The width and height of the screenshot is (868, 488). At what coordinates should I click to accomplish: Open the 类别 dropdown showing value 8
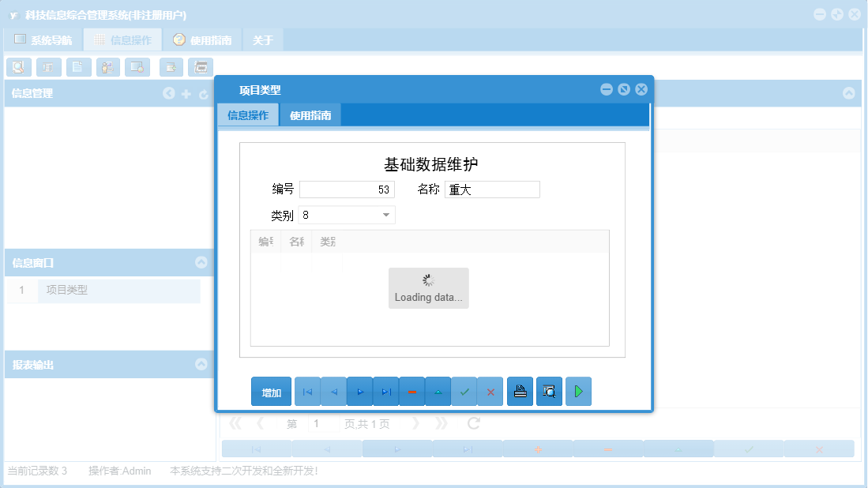pos(386,214)
